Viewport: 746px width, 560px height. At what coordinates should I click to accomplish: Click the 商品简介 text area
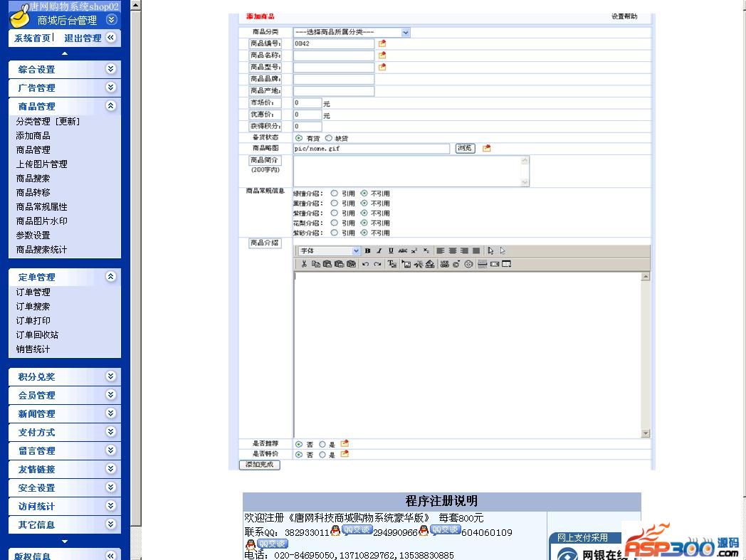(411, 171)
